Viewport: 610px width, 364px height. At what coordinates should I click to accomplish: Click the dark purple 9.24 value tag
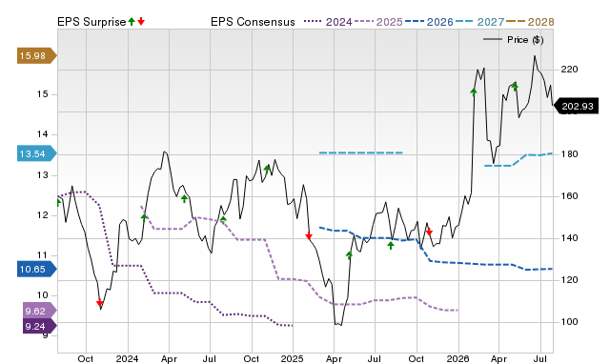(40, 326)
